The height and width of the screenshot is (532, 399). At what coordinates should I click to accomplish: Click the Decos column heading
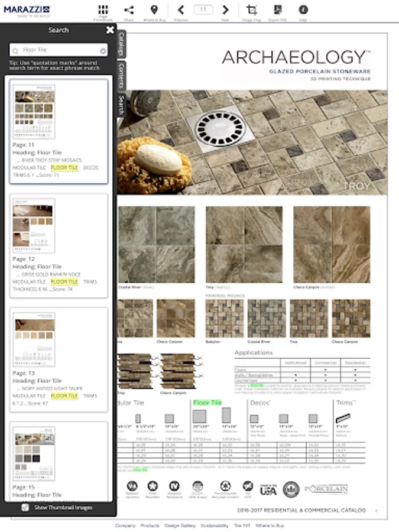(x=260, y=403)
